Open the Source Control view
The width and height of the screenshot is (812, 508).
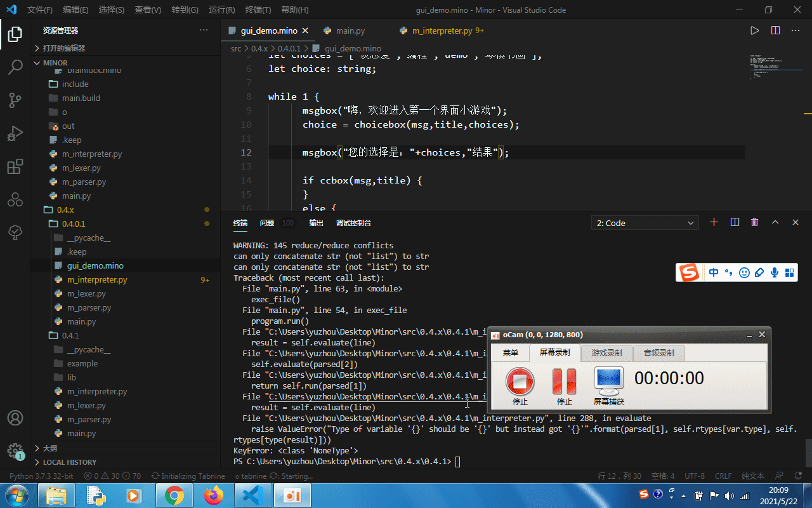point(15,100)
